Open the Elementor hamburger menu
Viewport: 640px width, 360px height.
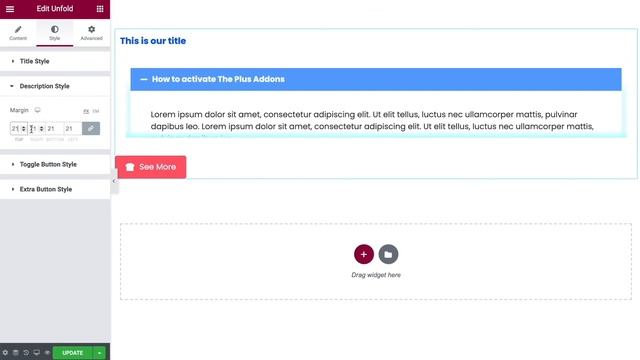coord(10,9)
